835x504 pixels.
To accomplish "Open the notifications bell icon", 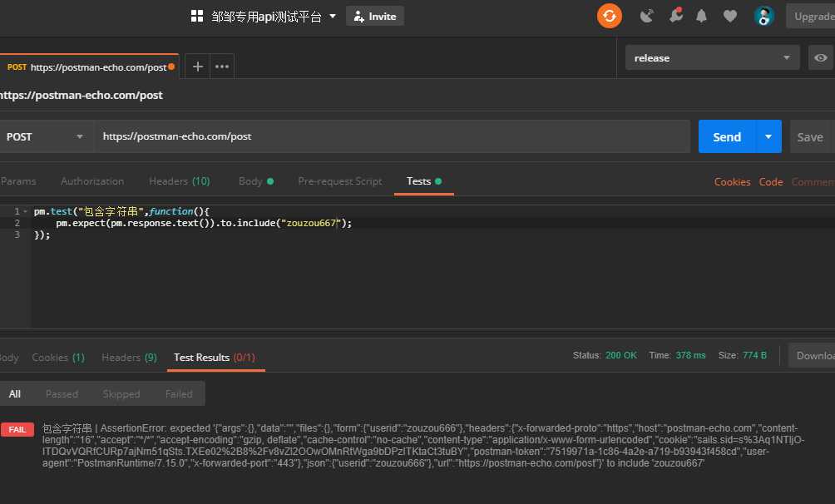I will tap(702, 17).
